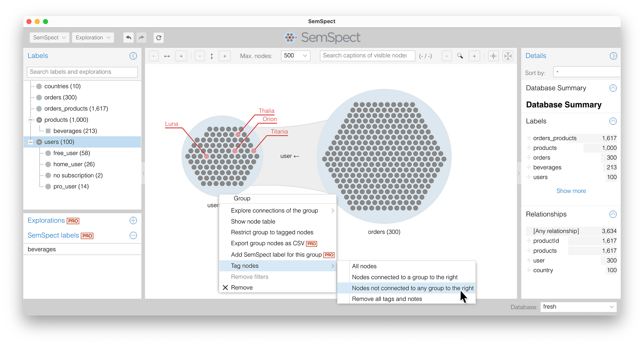
Task: Select Nodes connected to a group to the right
Action: [x=406, y=277]
